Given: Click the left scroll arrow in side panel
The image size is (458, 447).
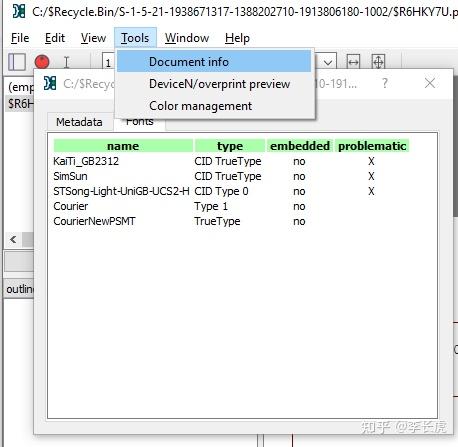Looking at the screenshot, I should coord(13,239).
